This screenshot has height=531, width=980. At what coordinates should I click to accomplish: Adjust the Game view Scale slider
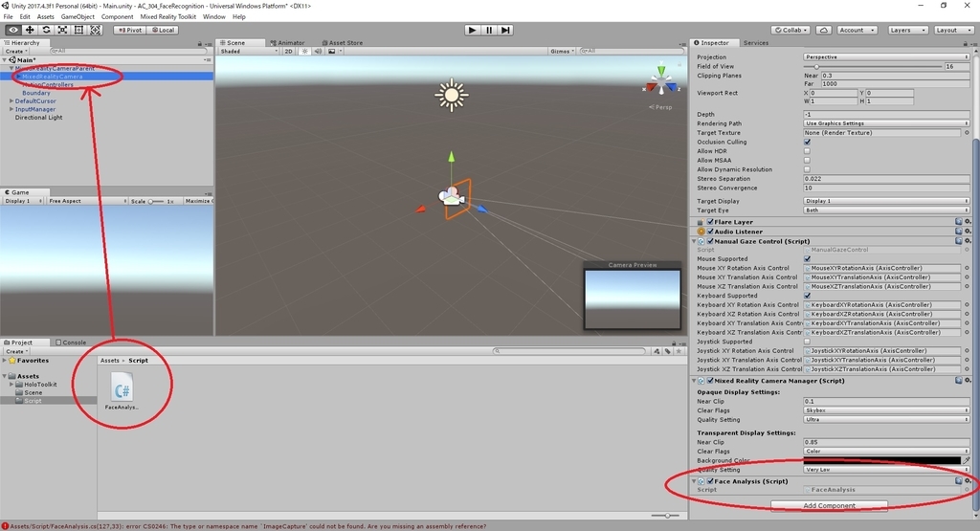pyautogui.click(x=156, y=201)
